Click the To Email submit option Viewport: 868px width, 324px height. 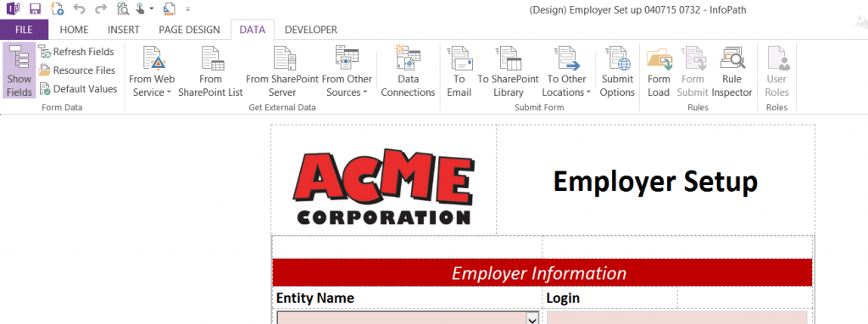click(x=459, y=71)
